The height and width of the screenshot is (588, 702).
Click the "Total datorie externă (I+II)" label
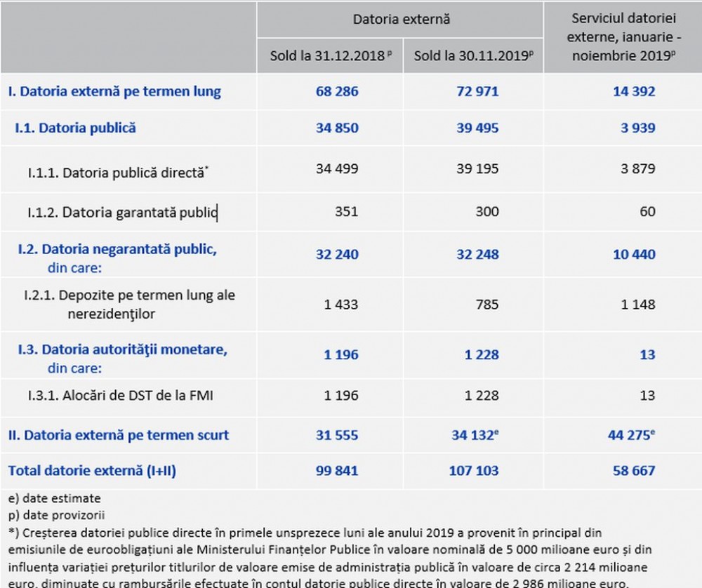pos(92,470)
